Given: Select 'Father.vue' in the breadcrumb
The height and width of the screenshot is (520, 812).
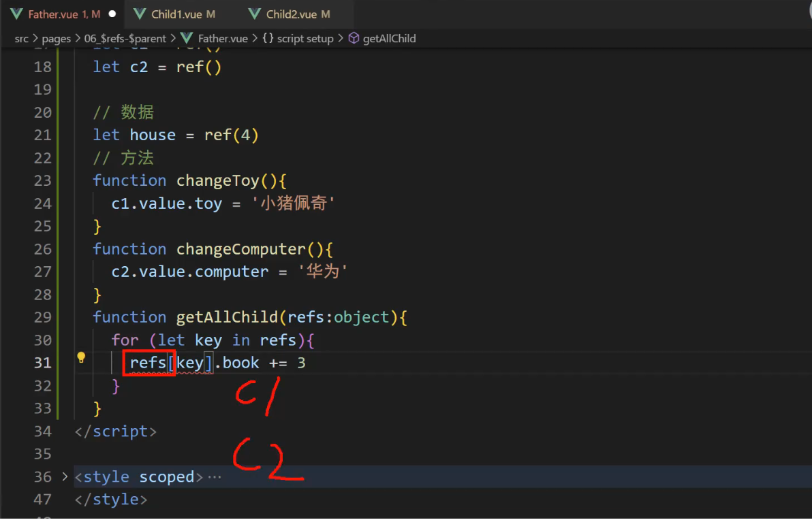Looking at the screenshot, I should pyautogui.click(x=223, y=39).
